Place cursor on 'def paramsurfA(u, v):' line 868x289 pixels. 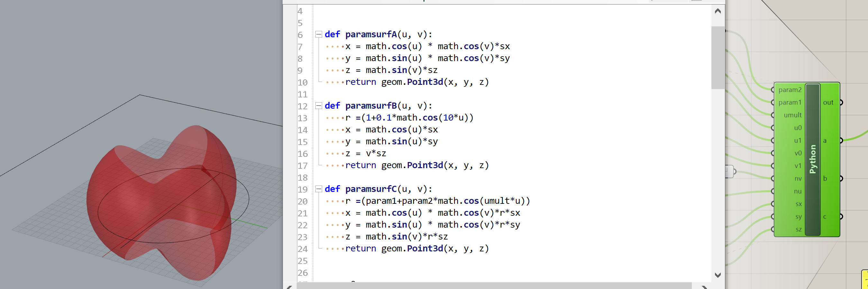pyautogui.click(x=378, y=34)
